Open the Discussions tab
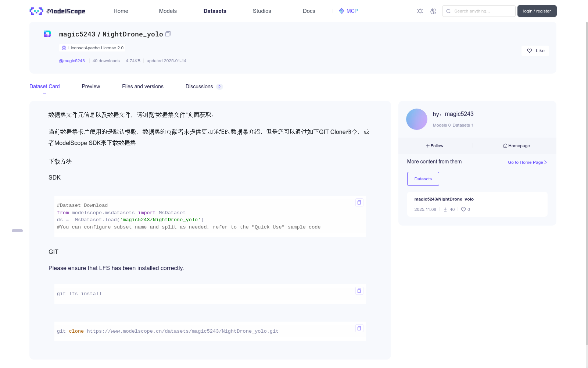This screenshot has height=368, width=588. coord(204,86)
